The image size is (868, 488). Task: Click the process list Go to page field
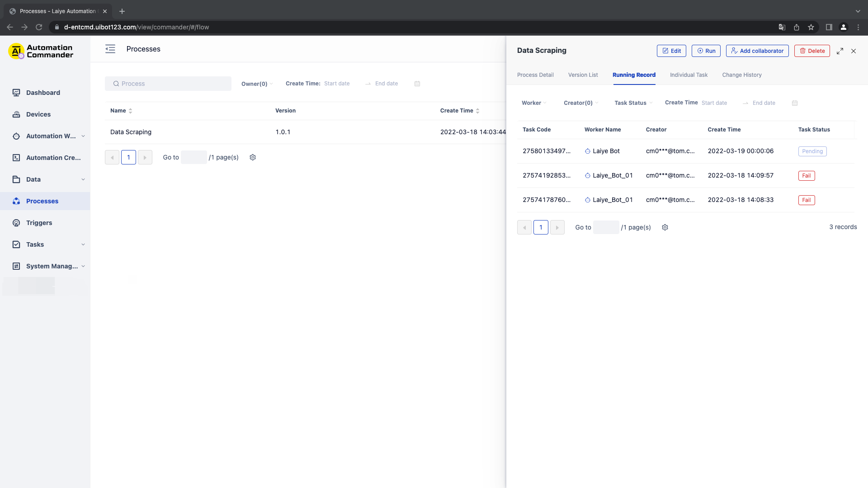tap(194, 157)
